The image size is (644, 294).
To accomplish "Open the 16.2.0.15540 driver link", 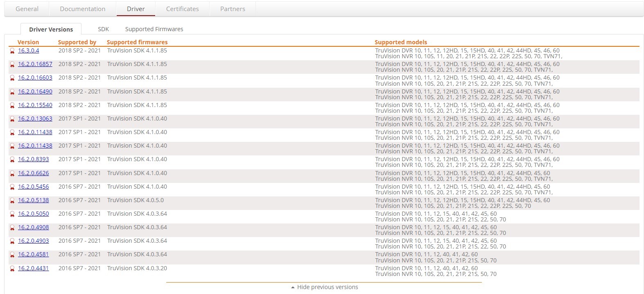I will (35, 105).
